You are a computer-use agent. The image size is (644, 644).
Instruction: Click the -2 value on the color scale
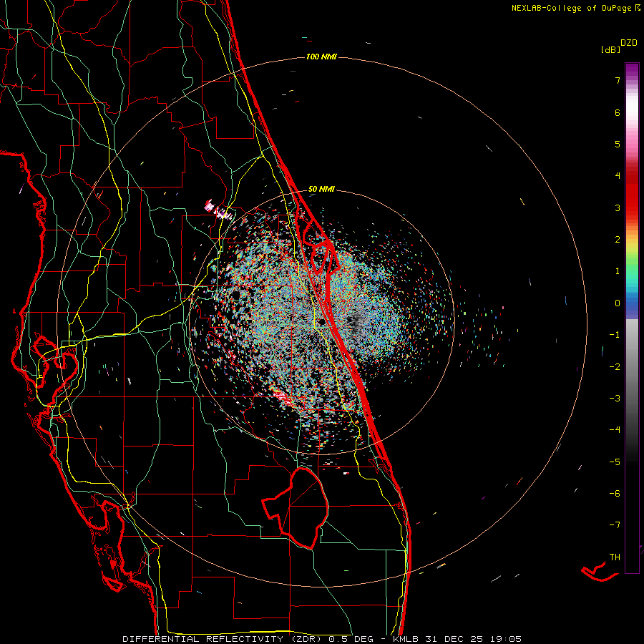pos(615,366)
